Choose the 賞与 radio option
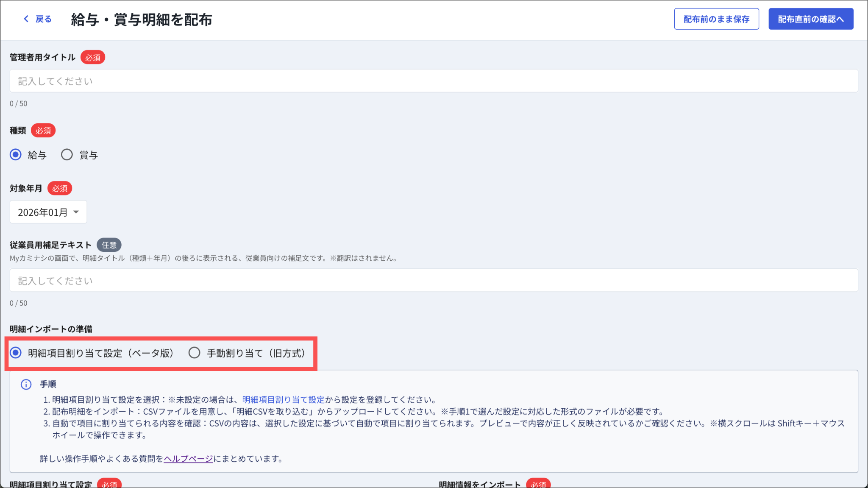This screenshot has width=868, height=488. click(x=67, y=155)
